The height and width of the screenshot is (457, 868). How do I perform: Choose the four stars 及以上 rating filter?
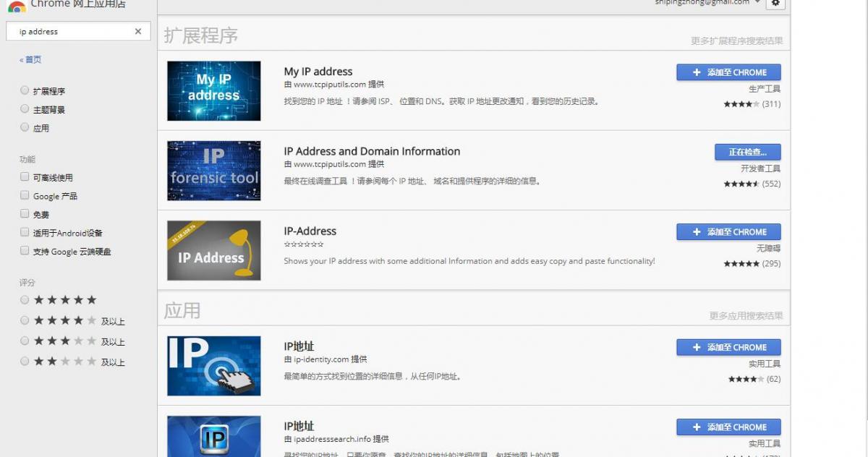pos(25,320)
